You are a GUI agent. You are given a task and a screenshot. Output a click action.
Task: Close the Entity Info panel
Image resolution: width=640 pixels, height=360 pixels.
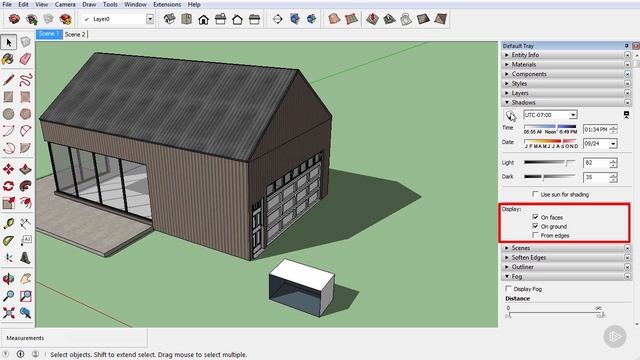point(627,55)
